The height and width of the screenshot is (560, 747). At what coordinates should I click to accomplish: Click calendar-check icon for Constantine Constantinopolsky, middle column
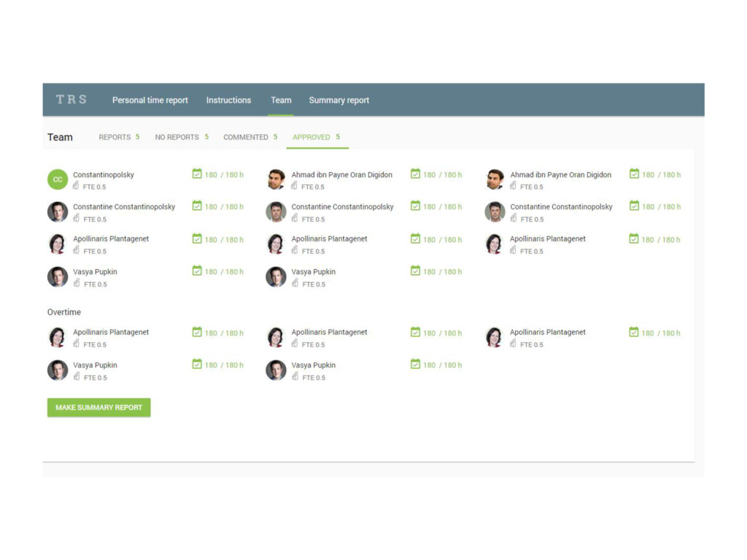tap(415, 206)
